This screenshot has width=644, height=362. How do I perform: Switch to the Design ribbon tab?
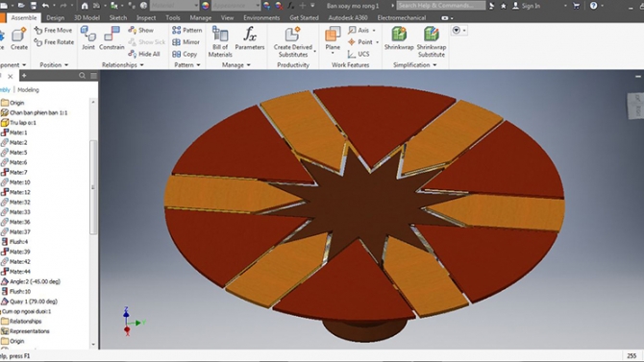(x=56, y=17)
